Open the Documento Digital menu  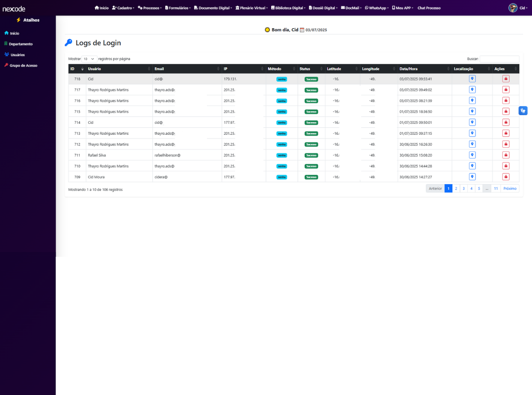pyautogui.click(x=213, y=7)
